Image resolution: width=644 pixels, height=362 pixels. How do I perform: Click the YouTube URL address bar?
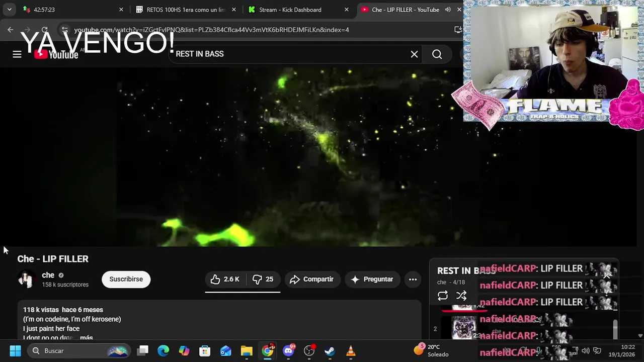click(x=211, y=30)
